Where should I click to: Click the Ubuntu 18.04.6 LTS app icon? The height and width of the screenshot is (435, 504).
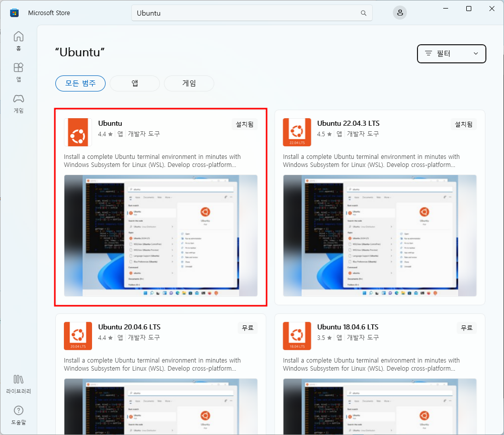[297, 336]
